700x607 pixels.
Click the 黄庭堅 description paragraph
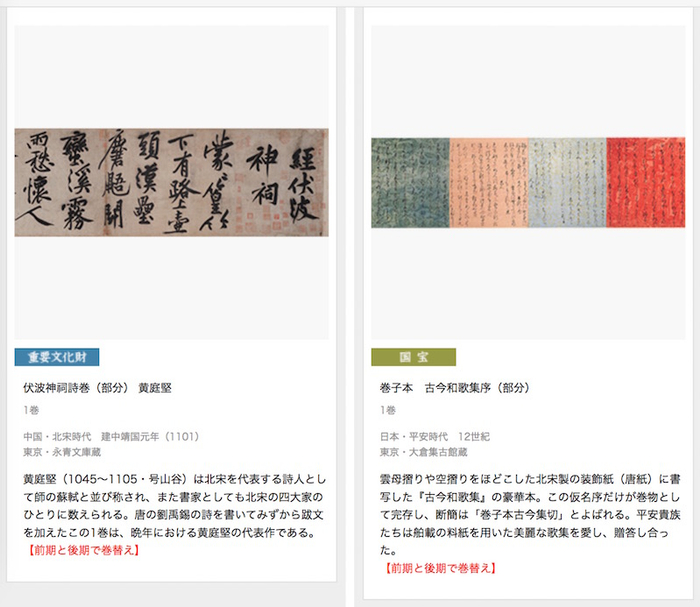click(175, 506)
